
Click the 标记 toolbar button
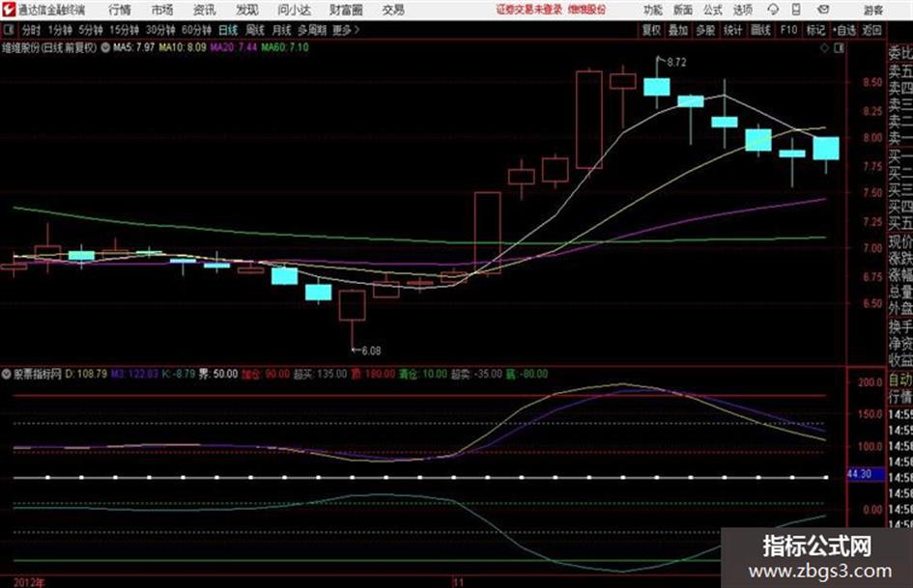[x=815, y=30]
